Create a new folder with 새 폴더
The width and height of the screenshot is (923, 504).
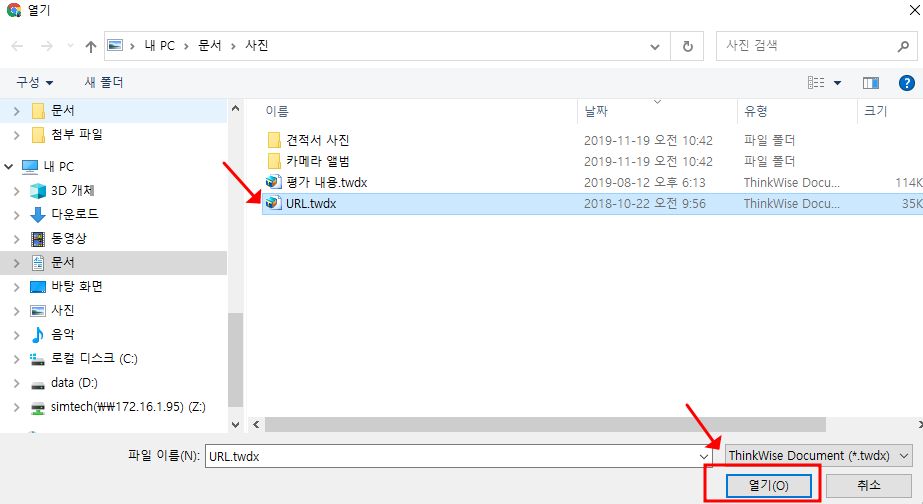[x=104, y=82]
